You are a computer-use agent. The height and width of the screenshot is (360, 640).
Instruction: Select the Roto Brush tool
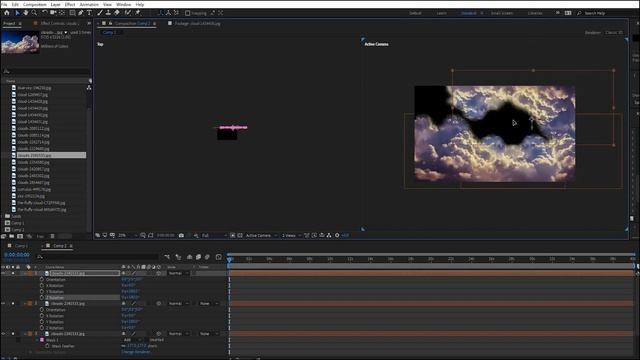click(x=128, y=13)
